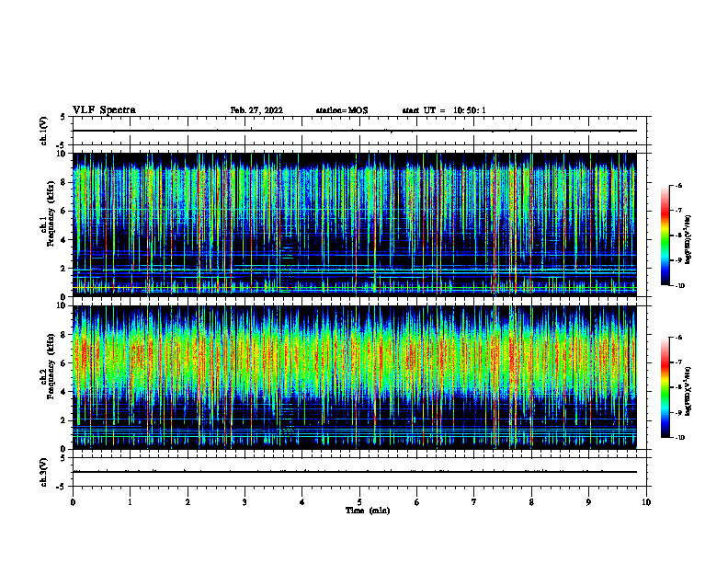Click the time axis tick label "10"

[x=646, y=502]
